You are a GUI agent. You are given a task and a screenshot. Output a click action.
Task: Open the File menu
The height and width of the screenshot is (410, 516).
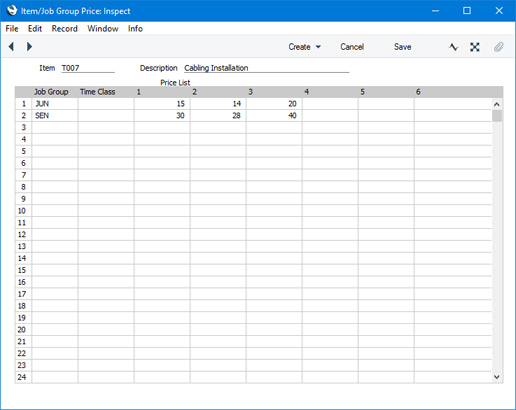click(x=12, y=29)
